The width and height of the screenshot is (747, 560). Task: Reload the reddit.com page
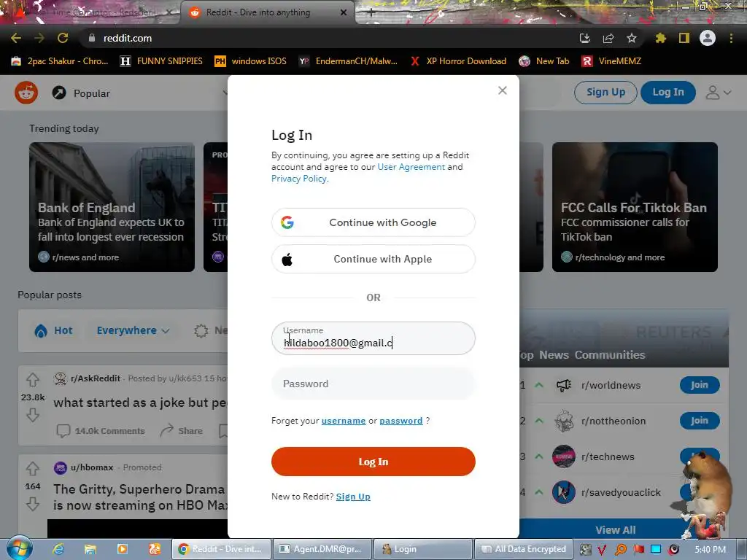coord(63,38)
